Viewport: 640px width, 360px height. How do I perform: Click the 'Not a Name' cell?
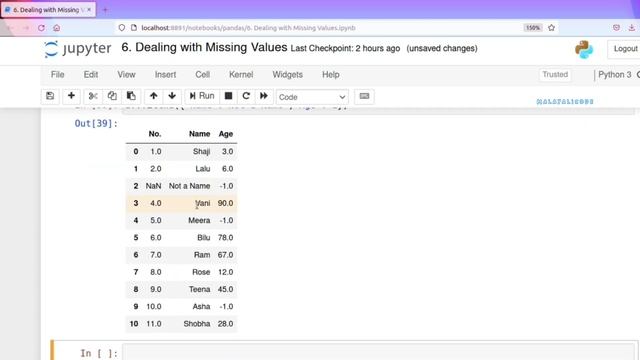189,186
